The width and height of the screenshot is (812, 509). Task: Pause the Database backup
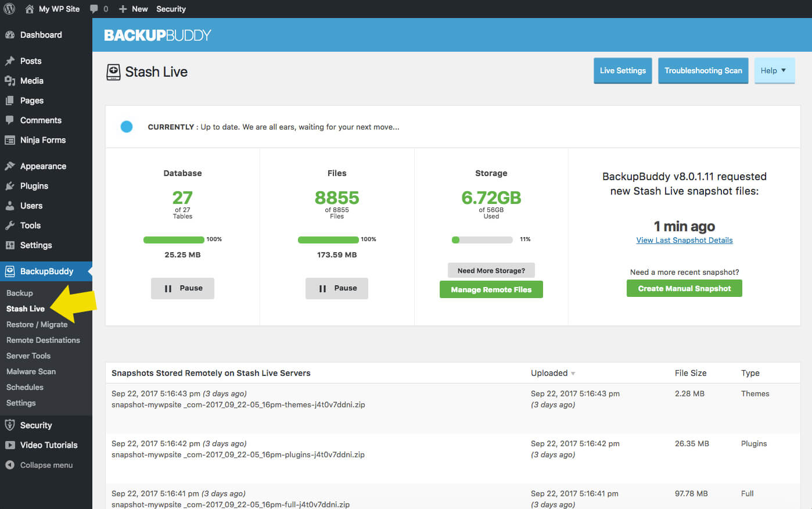pyautogui.click(x=182, y=288)
